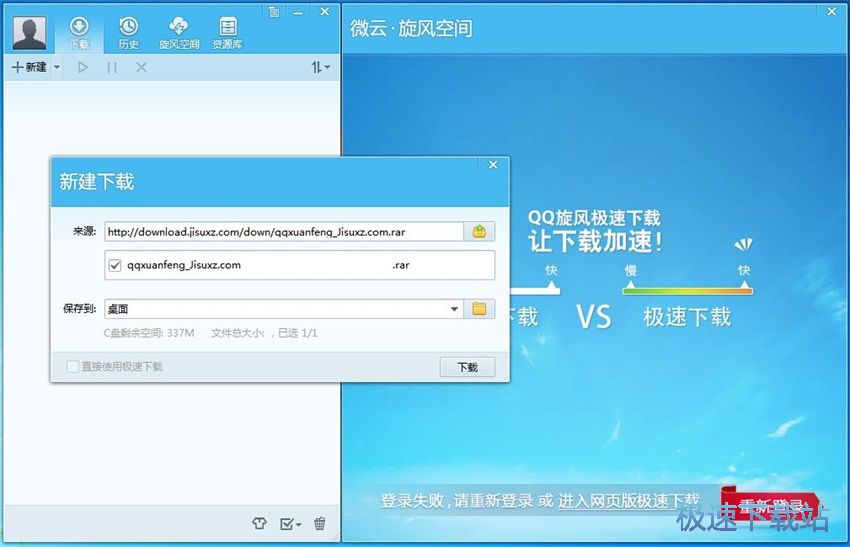Click the browse folder icon
Image resolution: width=850 pixels, height=547 pixels.
[479, 309]
